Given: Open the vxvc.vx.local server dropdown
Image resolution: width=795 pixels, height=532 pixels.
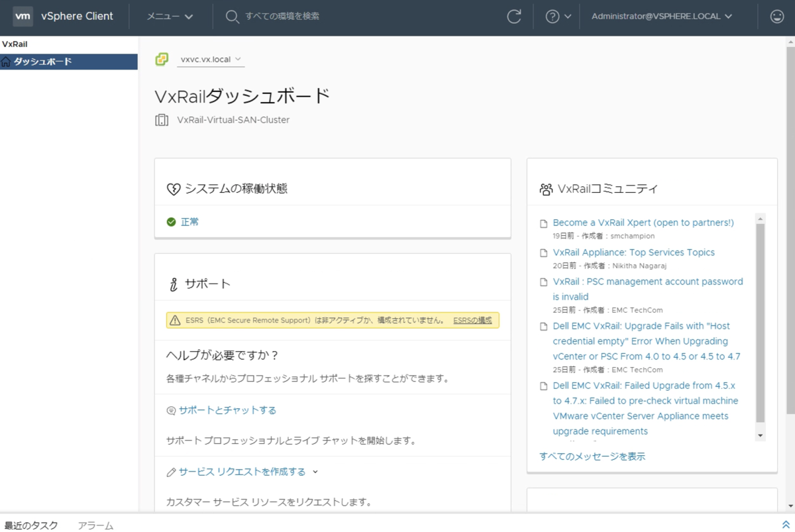Looking at the screenshot, I should point(211,60).
